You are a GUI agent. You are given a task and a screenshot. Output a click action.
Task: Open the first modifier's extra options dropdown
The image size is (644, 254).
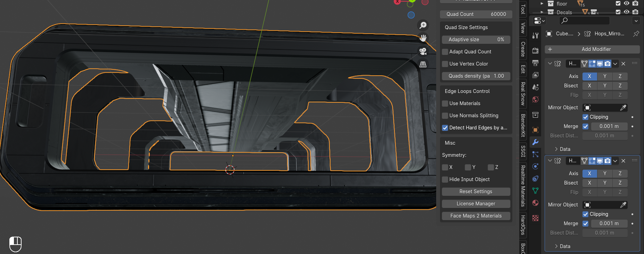click(615, 63)
